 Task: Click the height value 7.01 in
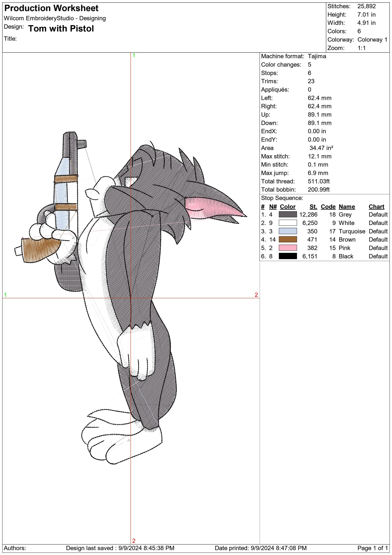tap(366, 15)
